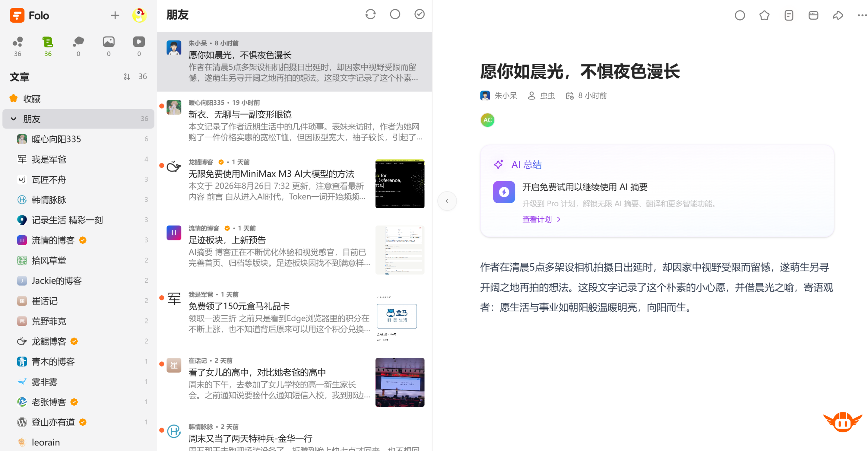Click the Folo logo icon

[17, 15]
